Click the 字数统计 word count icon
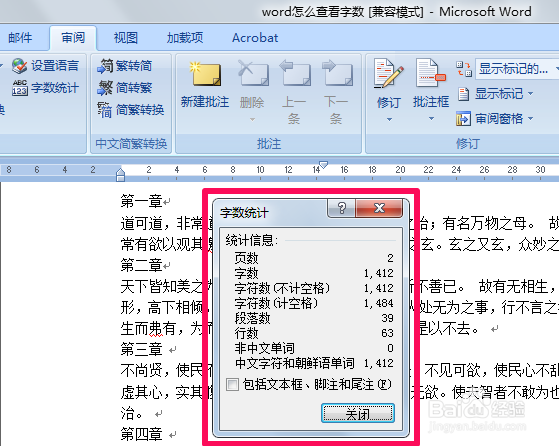Screen dimensions: 559x446 point(19,88)
